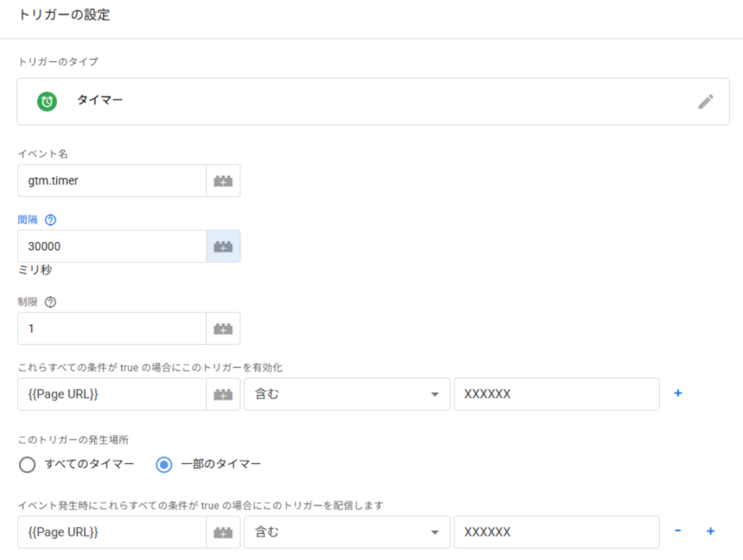
Task: Add condition with plus in fire row
Action: tap(711, 531)
